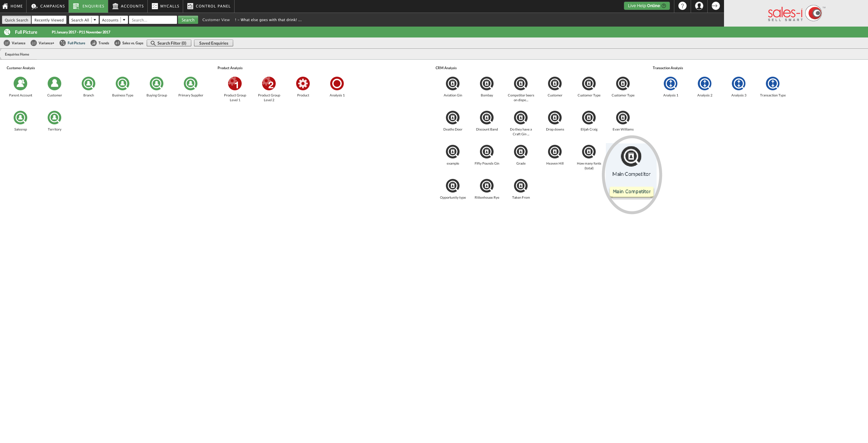Expand the Search All dropdown
Viewport: 868px width, 443px height.
(94, 20)
